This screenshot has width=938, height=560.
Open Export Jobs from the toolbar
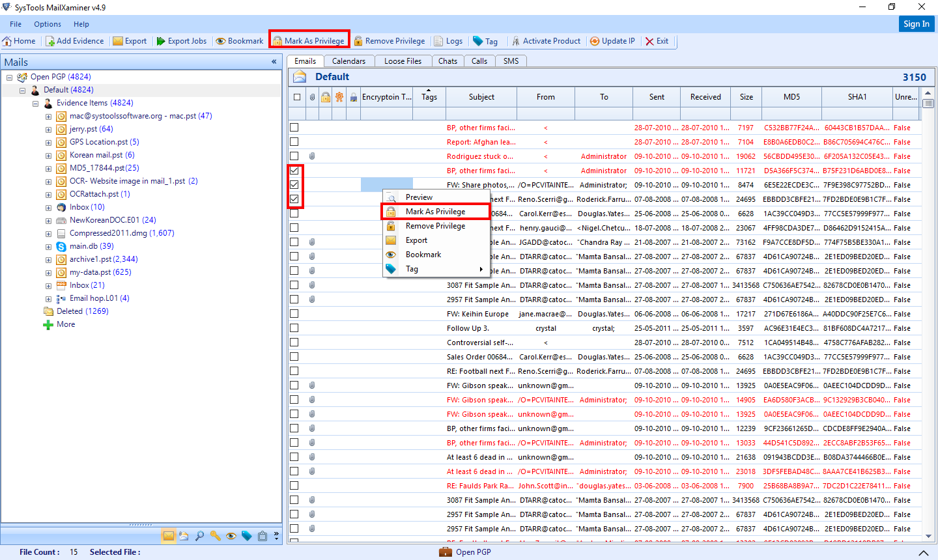[x=181, y=41]
